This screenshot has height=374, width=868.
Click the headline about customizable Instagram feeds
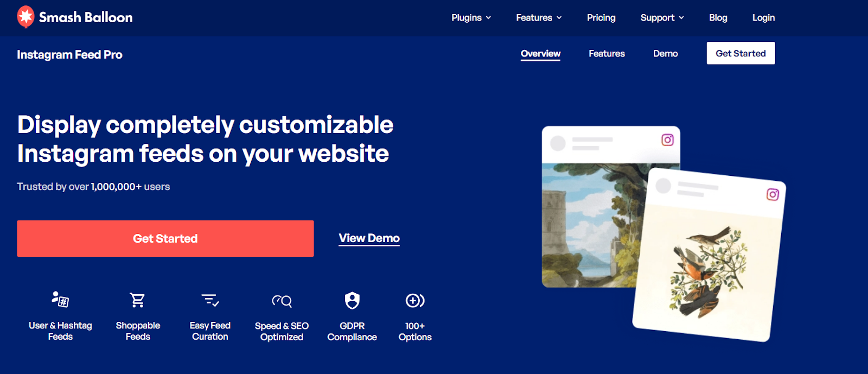(205, 139)
